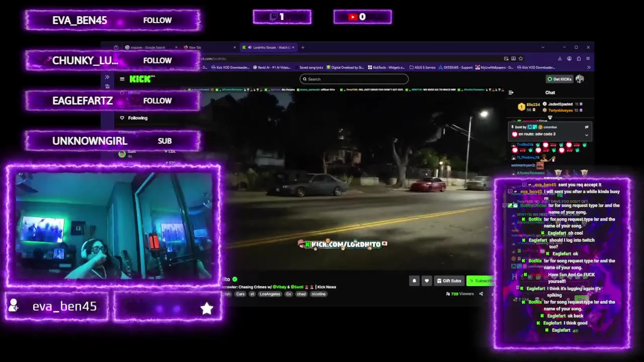644x362 pixels.
Task: Open the MyLiveWallpapers bookmark
Action: (x=495, y=67)
